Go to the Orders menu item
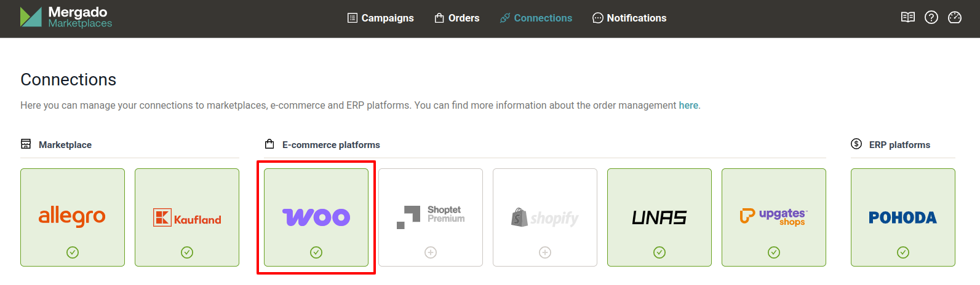This screenshot has width=980, height=285. 457,18
